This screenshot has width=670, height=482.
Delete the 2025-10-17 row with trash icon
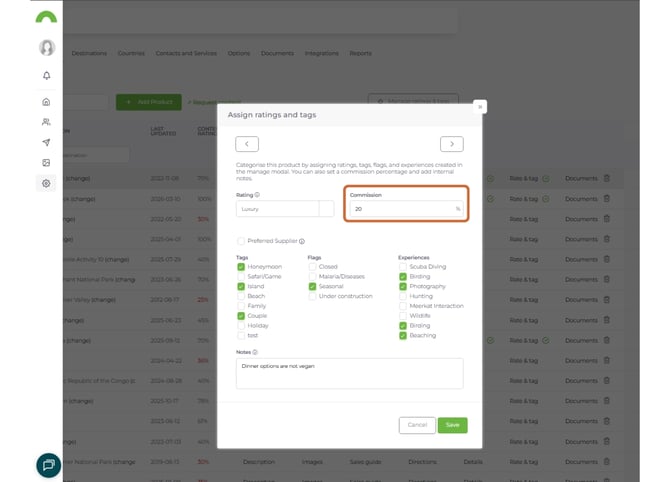(x=607, y=401)
